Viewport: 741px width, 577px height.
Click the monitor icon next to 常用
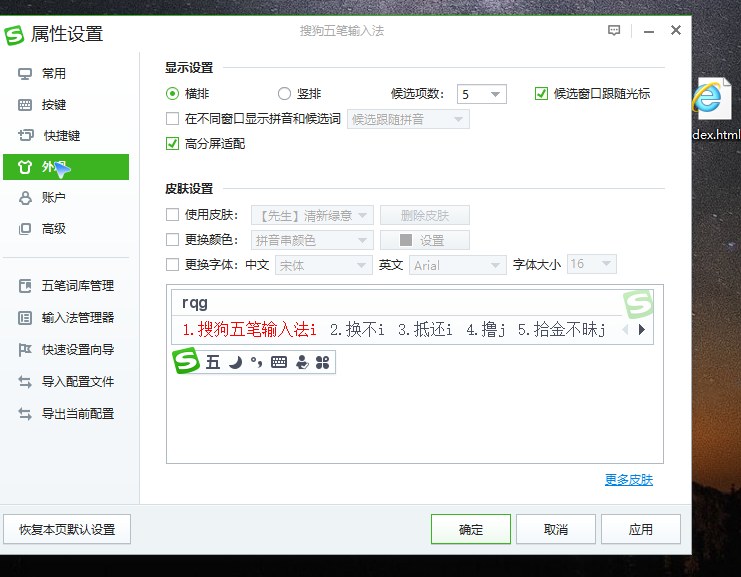click(25, 74)
